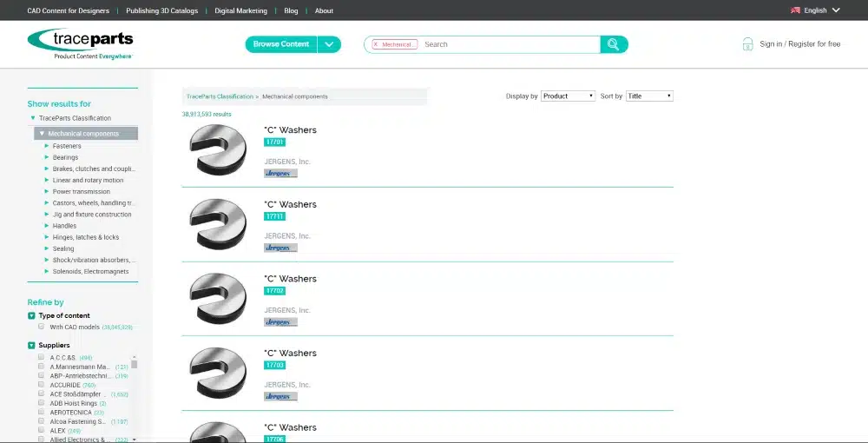Open C Washers 17701 thumbnail image
Viewport: 868px width, 443px height.
(218, 150)
